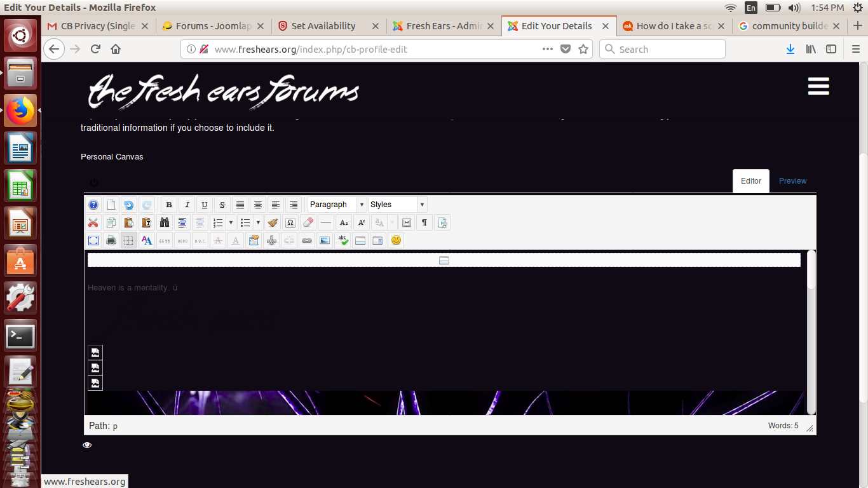Reload the current page
The image size is (868, 488).
pos(95,49)
